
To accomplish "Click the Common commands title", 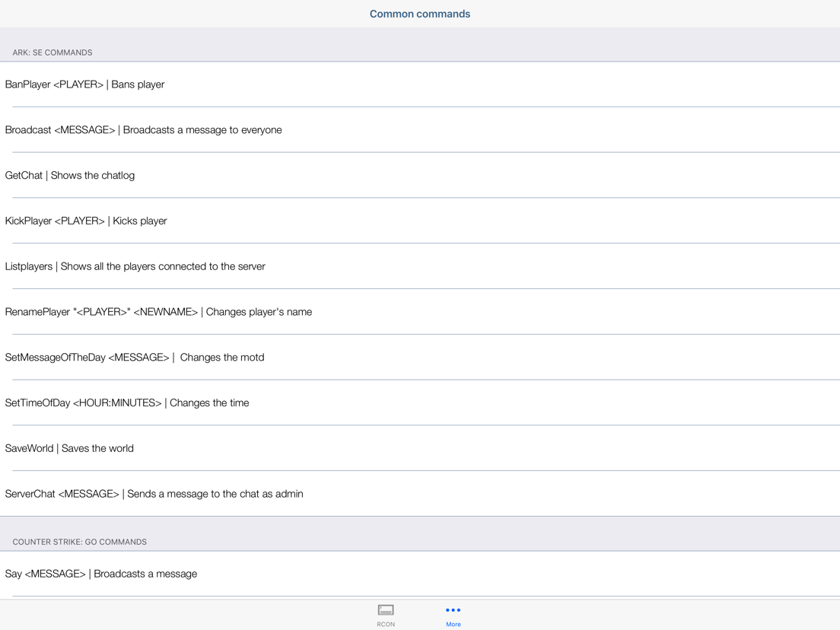I will point(420,14).
